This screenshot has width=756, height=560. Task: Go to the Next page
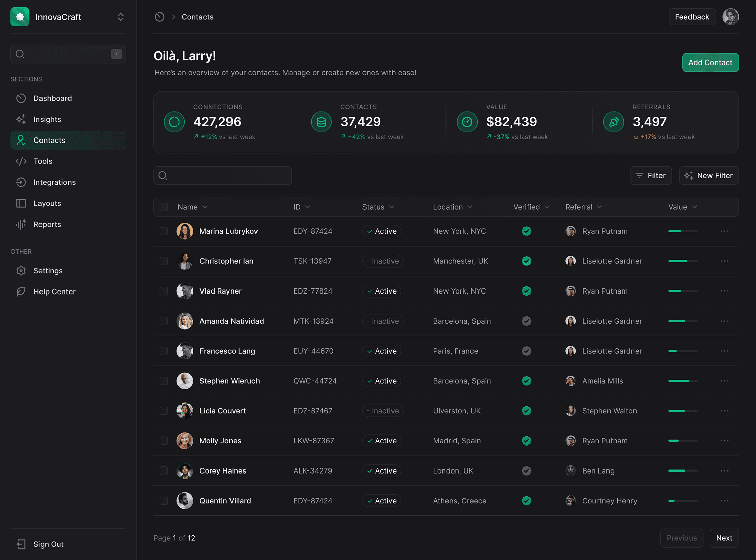coord(724,538)
